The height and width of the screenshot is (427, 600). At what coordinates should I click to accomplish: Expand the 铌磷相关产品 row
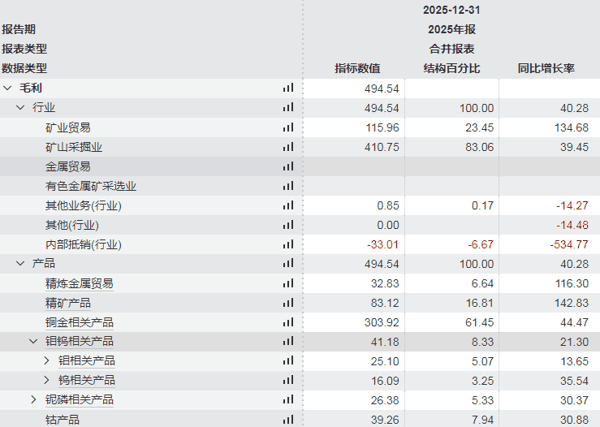(x=34, y=400)
